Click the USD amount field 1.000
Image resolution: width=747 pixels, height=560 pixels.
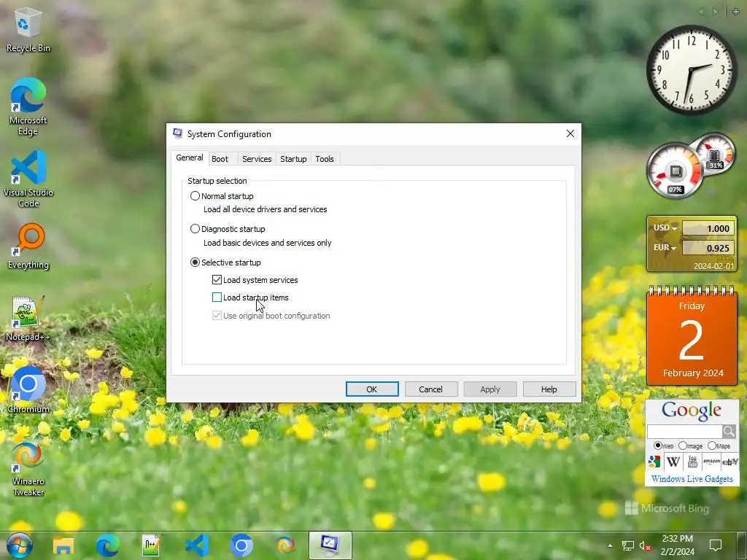click(x=708, y=228)
